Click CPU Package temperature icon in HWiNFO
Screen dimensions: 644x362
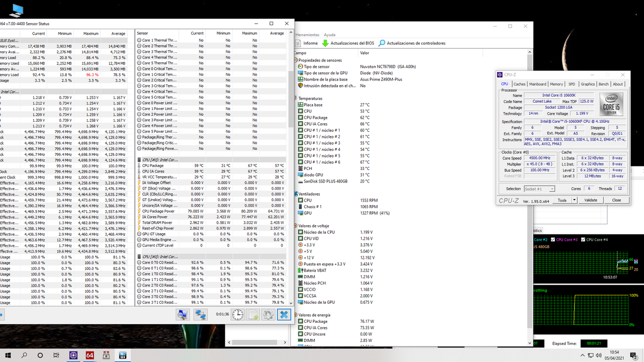point(139,165)
